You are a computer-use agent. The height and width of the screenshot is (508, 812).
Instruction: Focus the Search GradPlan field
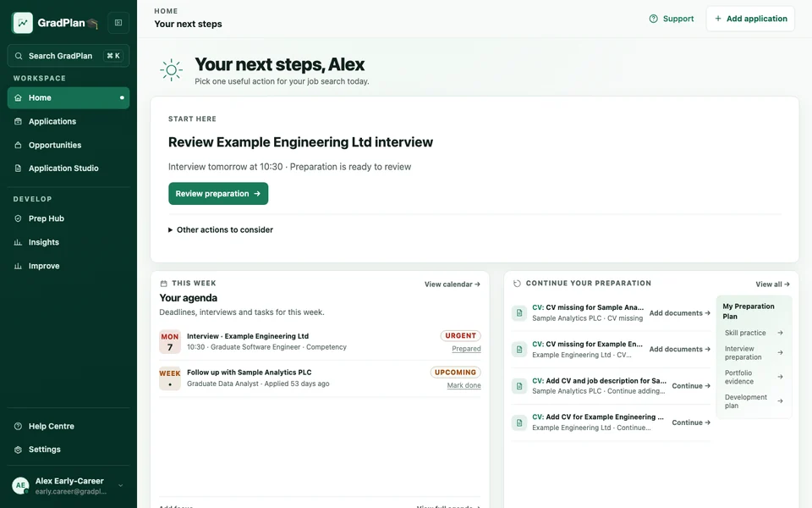tap(69, 56)
